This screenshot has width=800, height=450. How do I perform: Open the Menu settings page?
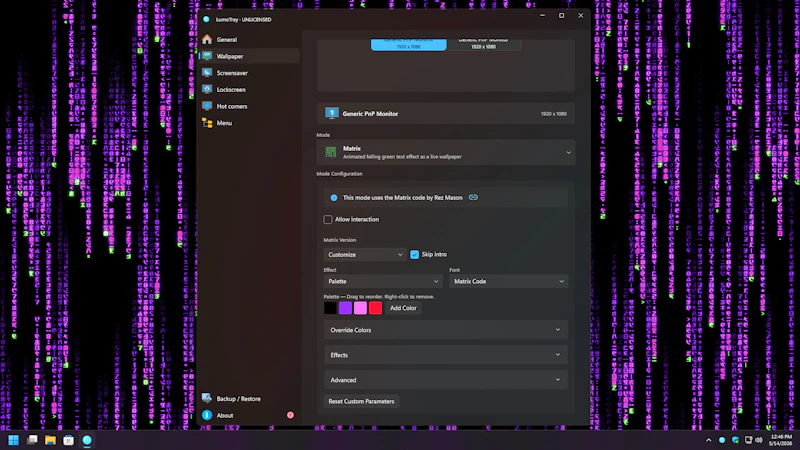(x=249, y=123)
